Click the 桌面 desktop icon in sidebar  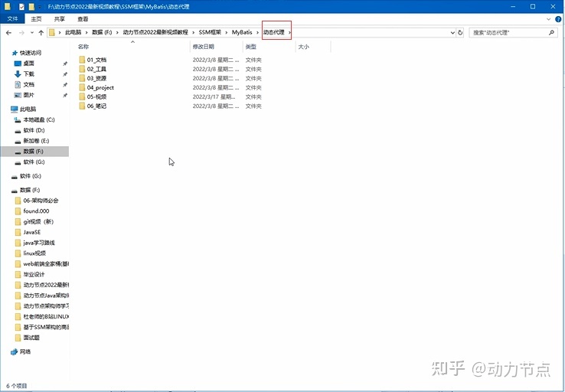coord(18,64)
